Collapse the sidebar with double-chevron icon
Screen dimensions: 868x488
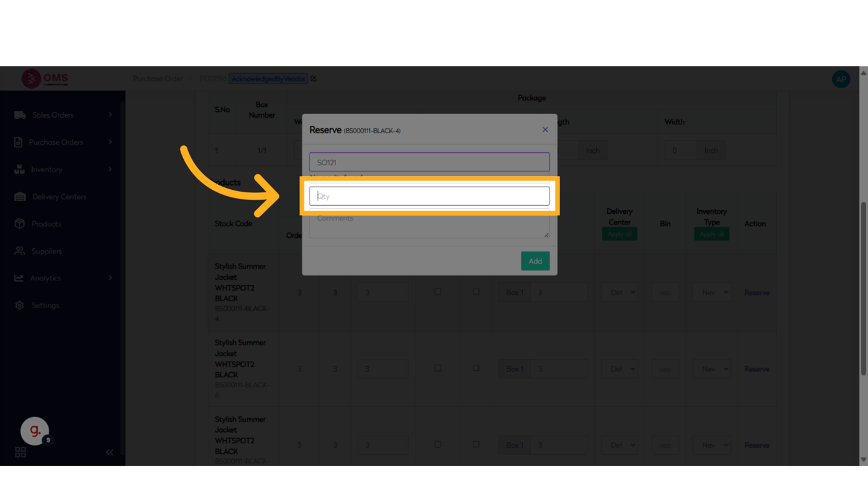tap(110, 452)
